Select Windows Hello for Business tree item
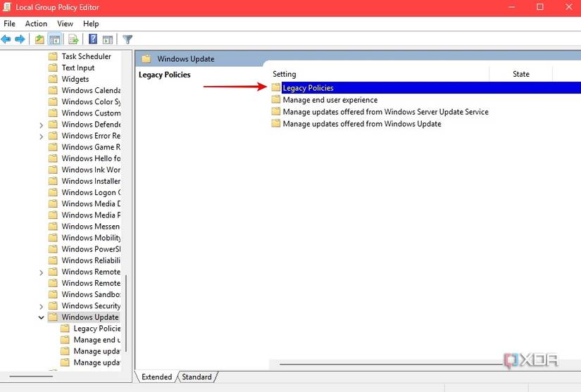 click(91, 158)
